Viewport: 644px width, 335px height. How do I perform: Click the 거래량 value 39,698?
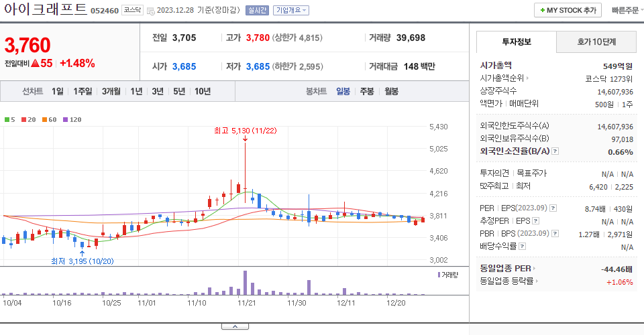(411, 38)
